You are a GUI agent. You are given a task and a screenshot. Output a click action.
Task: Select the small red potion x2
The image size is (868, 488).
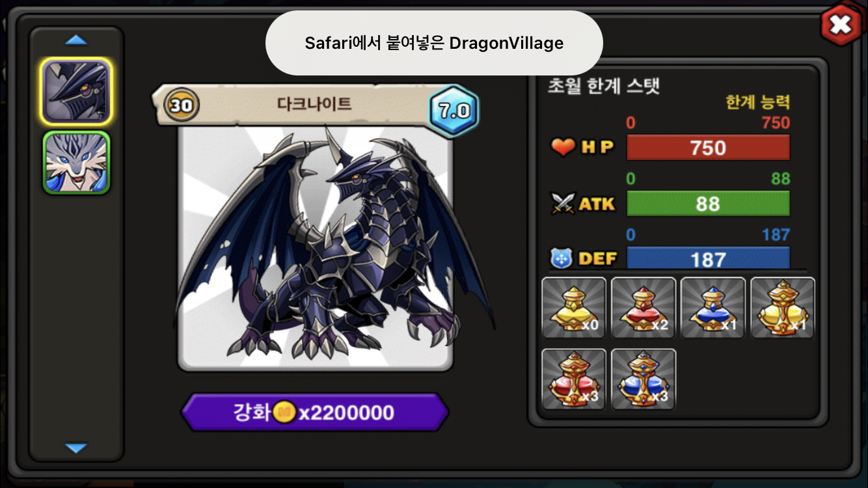click(644, 308)
